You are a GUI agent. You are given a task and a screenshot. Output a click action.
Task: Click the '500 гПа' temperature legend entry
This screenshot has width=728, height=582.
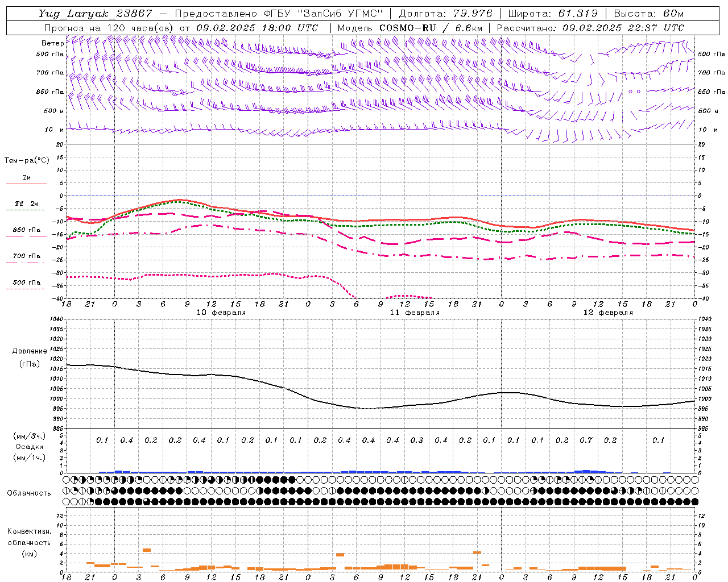tap(27, 282)
